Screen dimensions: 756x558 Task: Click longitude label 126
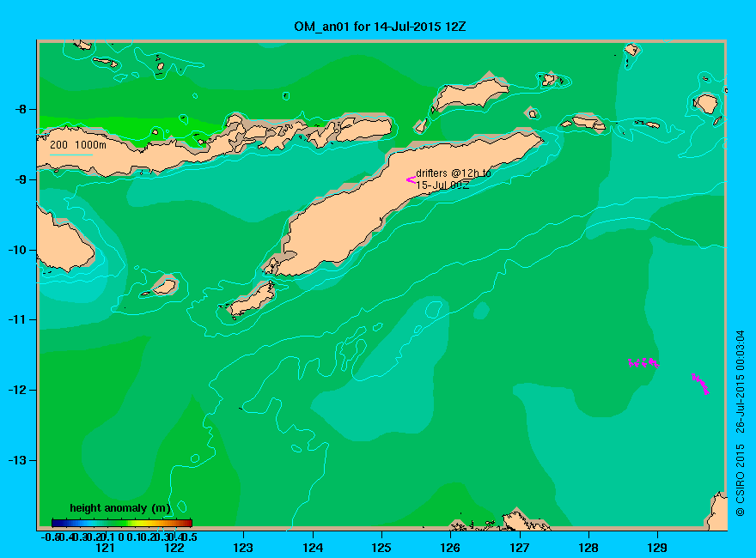click(450, 548)
